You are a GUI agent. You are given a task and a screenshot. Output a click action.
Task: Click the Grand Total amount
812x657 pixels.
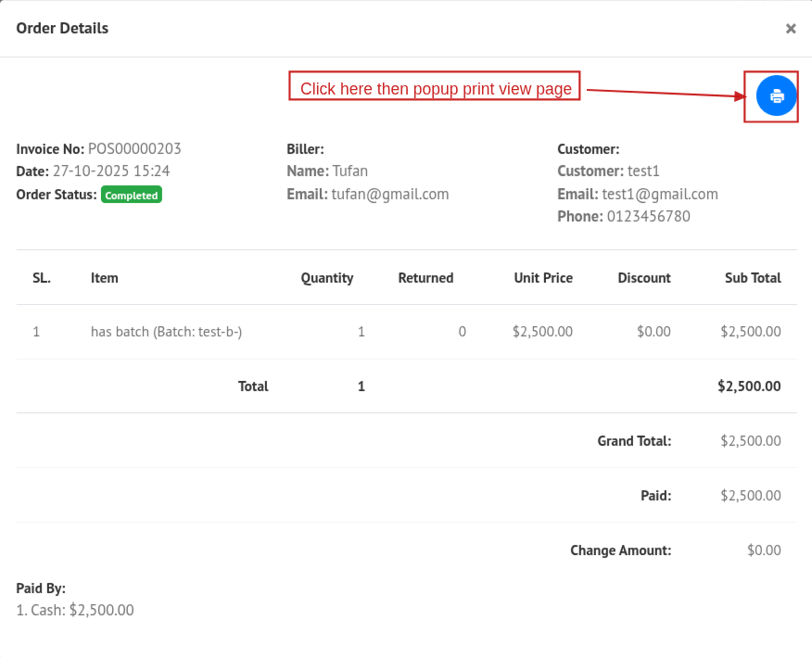pos(750,441)
